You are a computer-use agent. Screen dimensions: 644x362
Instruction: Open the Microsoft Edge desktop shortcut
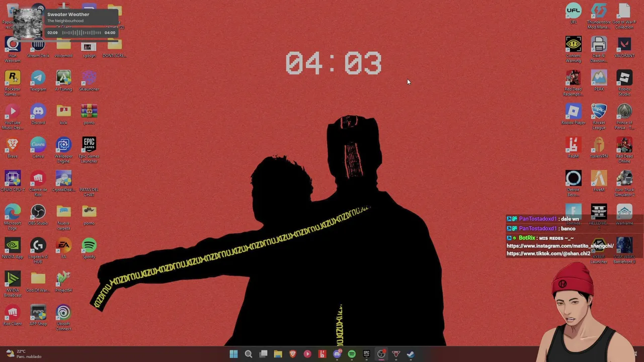point(13,217)
